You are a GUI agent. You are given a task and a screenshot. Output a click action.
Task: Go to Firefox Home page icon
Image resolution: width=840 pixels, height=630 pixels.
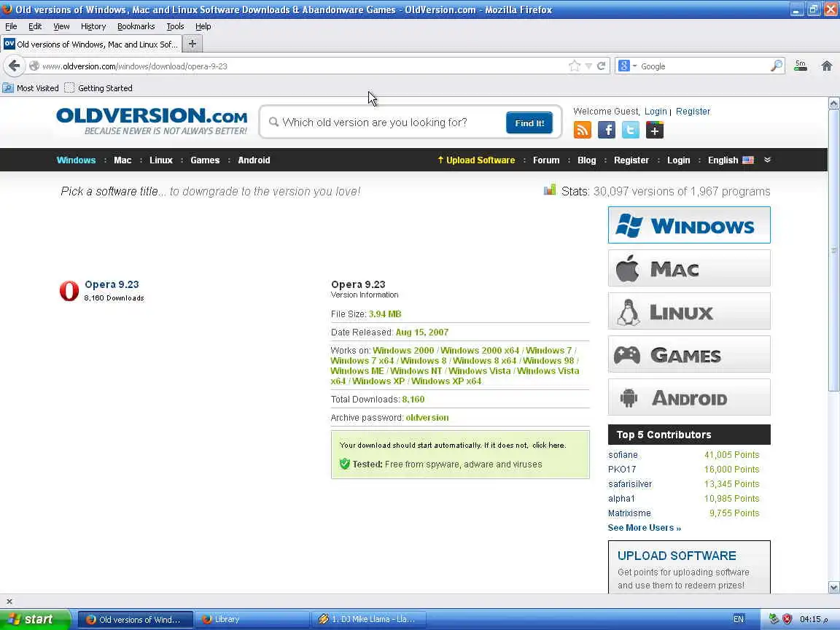(x=827, y=66)
